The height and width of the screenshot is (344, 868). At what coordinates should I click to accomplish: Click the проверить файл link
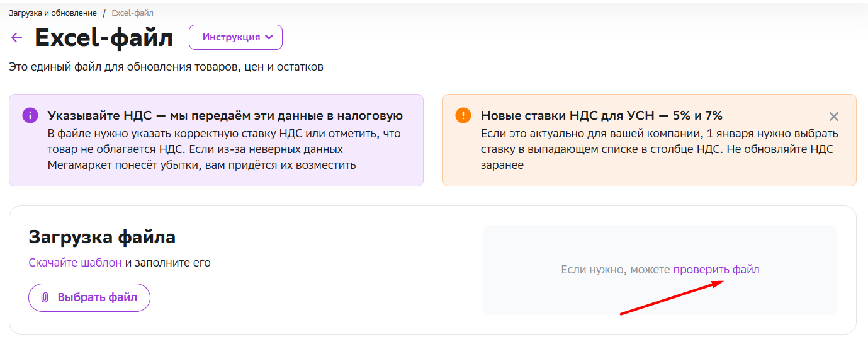[716, 270]
